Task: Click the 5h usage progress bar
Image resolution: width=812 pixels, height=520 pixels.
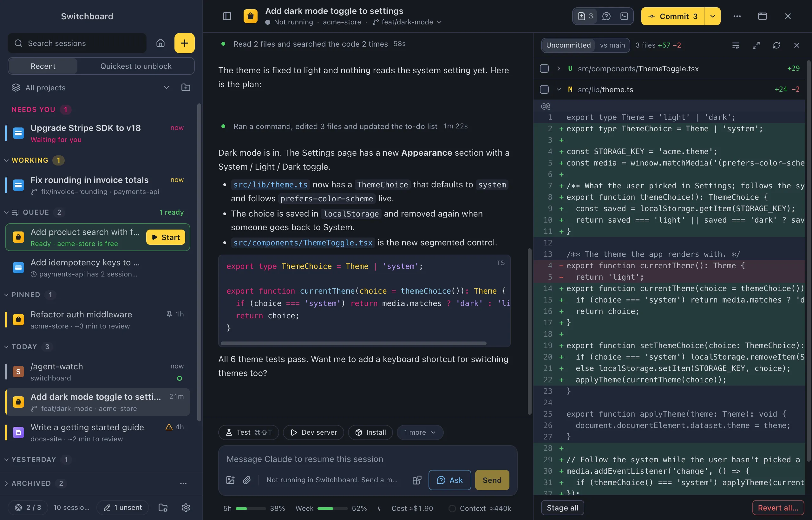Action: (x=251, y=509)
